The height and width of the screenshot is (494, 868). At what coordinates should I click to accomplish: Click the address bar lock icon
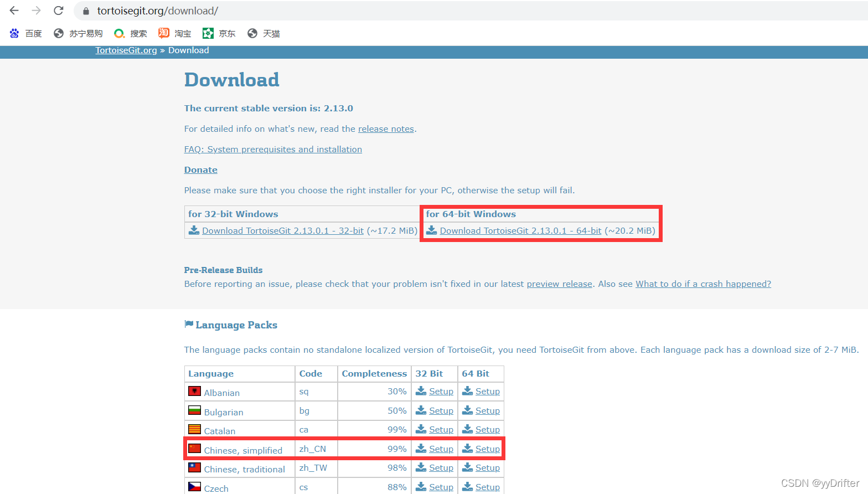(x=86, y=11)
